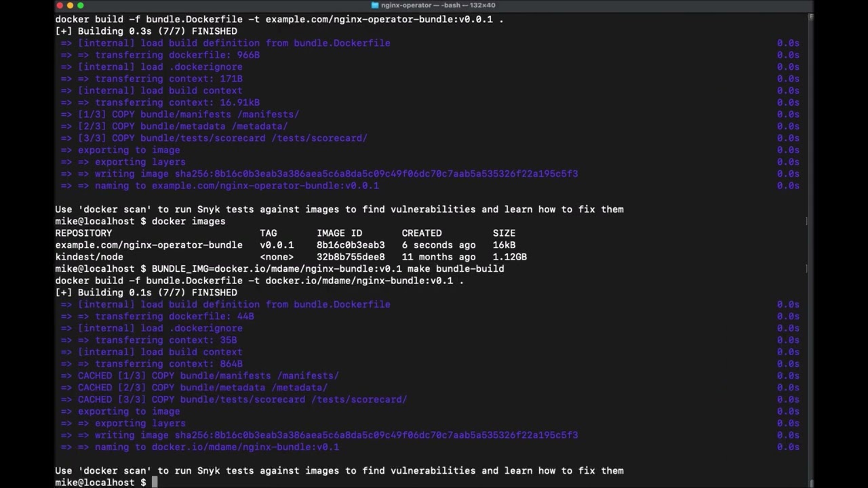Click the 'transferring dockerfile: 966B' line
Screen dimensions: 868x488
[160, 55]
